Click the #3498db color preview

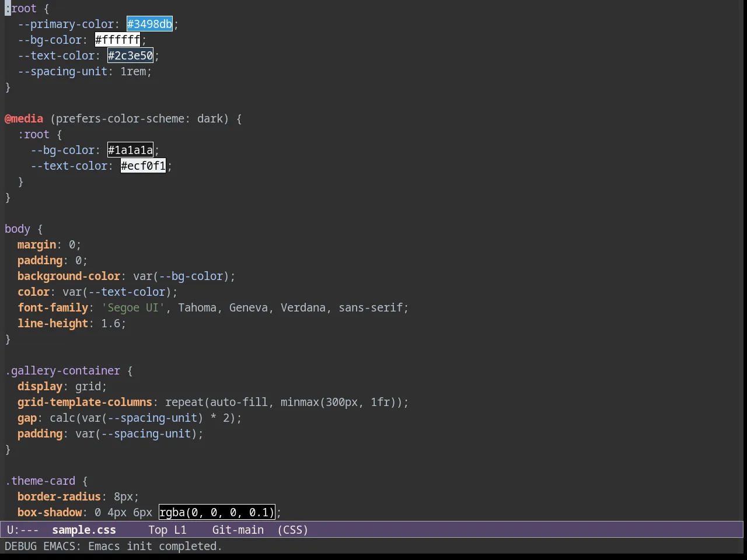pos(149,24)
